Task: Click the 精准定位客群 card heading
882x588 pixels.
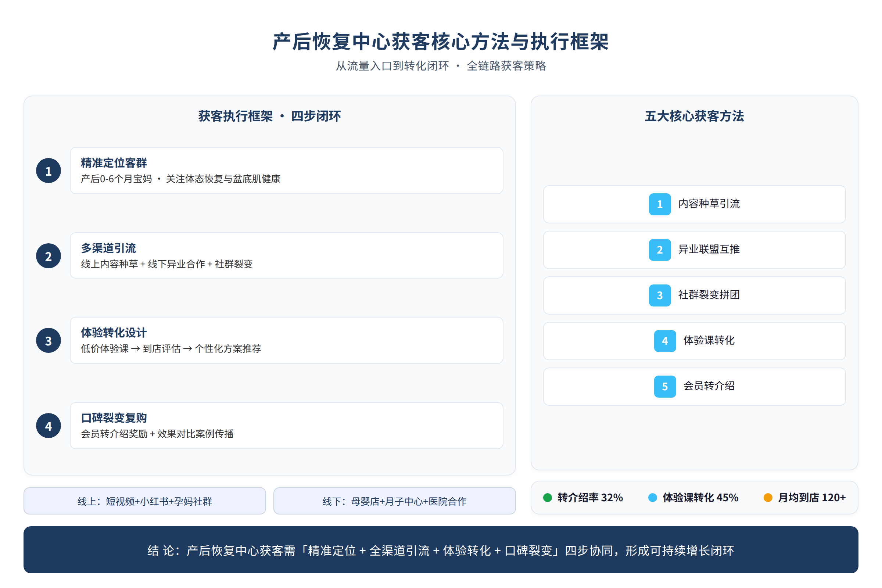Action: tap(114, 163)
